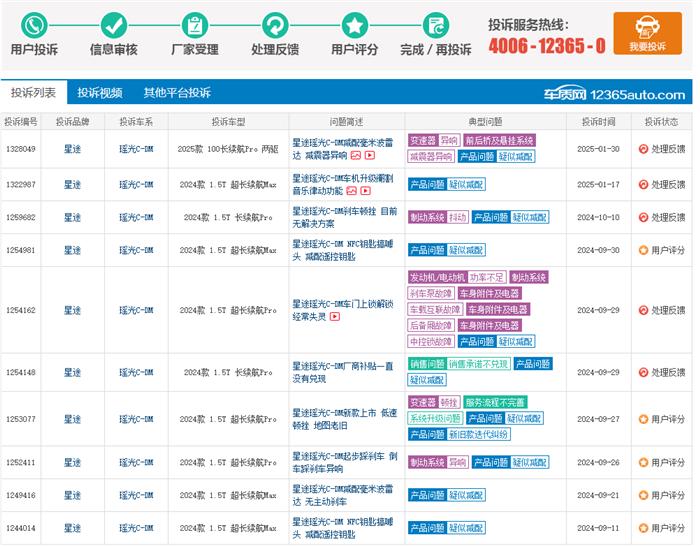Click the 投诉状态 column header
700x546 pixels.
pyautogui.click(x=662, y=122)
